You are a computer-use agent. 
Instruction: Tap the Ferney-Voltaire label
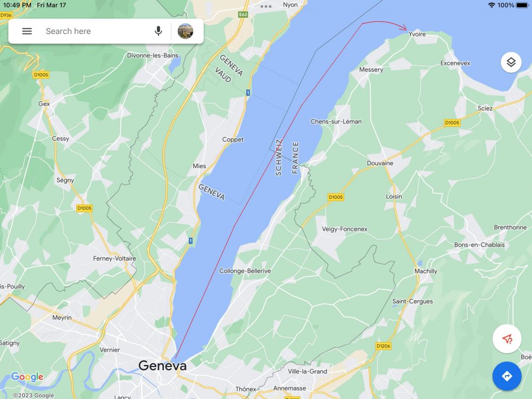tap(114, 258)
